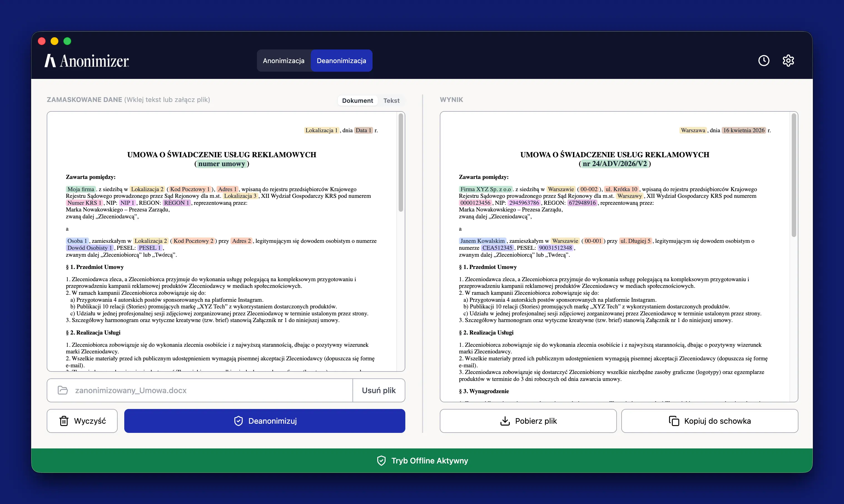Image resolution: width=844 pixels, height=504 pixels.
Task: Click the scrollbar of the result panel
Action: point(794,175)
